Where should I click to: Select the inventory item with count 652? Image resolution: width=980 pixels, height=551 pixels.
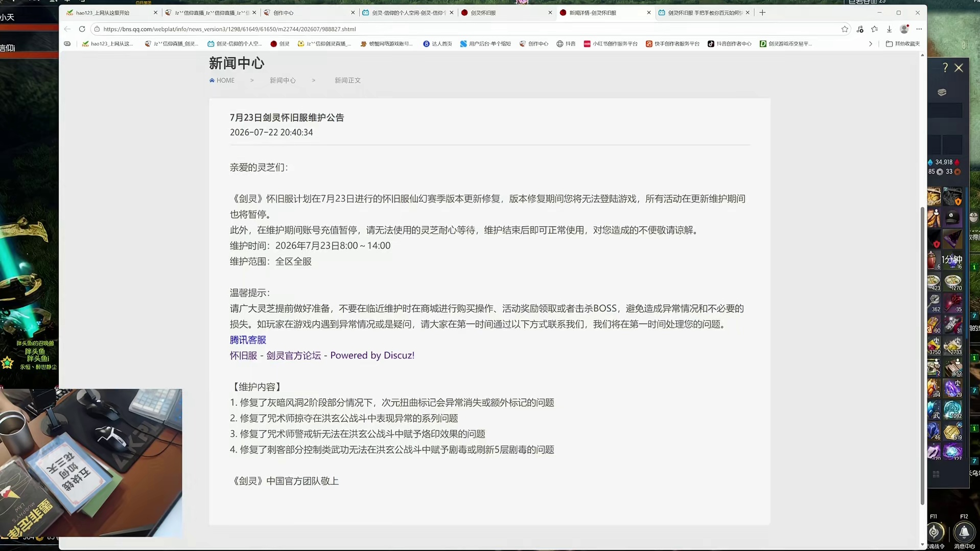coord(953,368)
